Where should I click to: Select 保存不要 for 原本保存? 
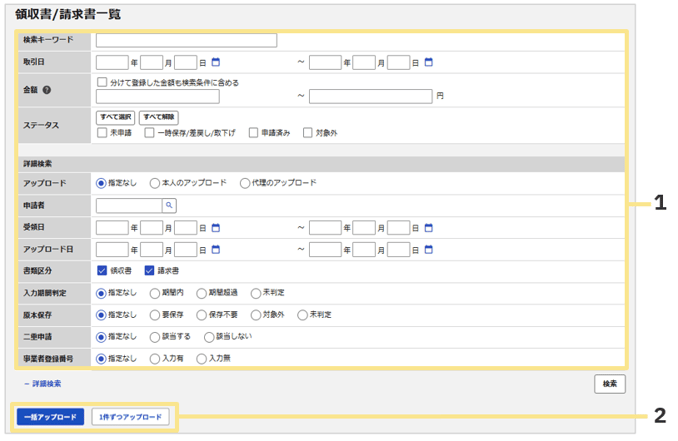click(201, 315)
